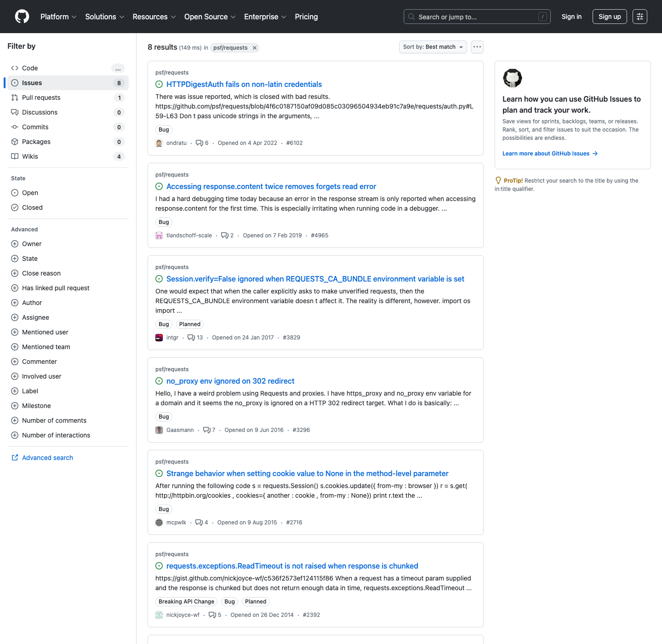The width and height of the screenshot is (662, 644).
Task: Select the Discussions filter
Action: [x=68, y=112]
